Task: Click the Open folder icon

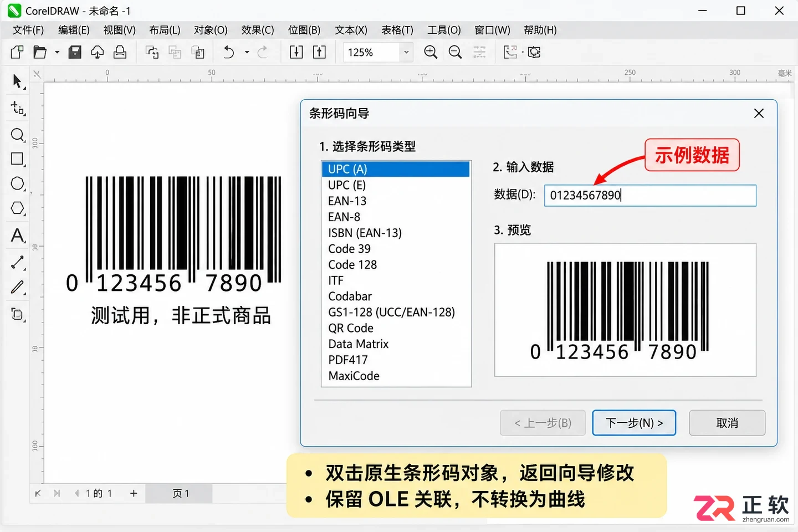Action: pos(40,52)
